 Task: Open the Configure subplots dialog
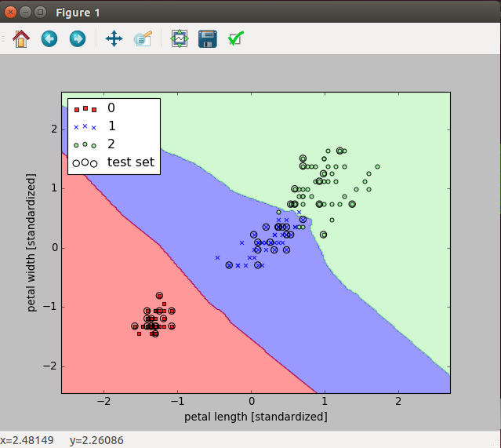click(x=180, y=38)
